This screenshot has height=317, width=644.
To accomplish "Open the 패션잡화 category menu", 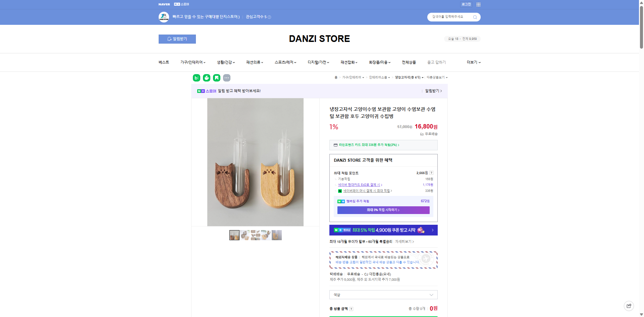I will click(x=348, y=62).
